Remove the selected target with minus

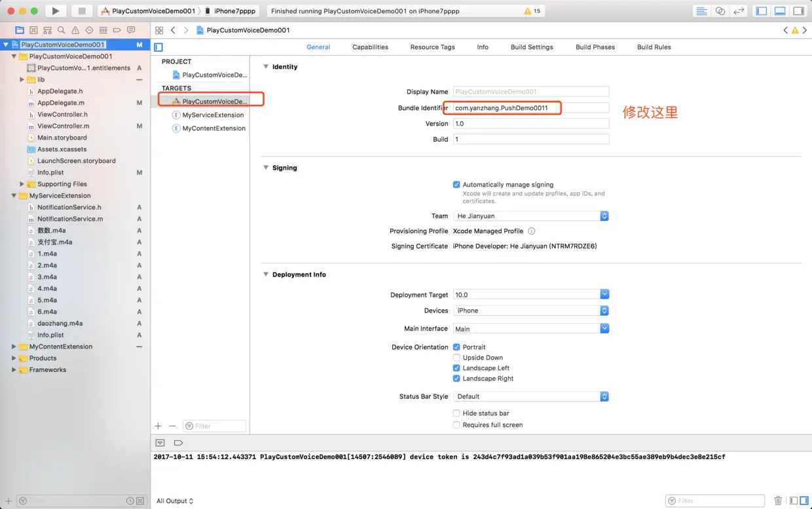point(172,426)
